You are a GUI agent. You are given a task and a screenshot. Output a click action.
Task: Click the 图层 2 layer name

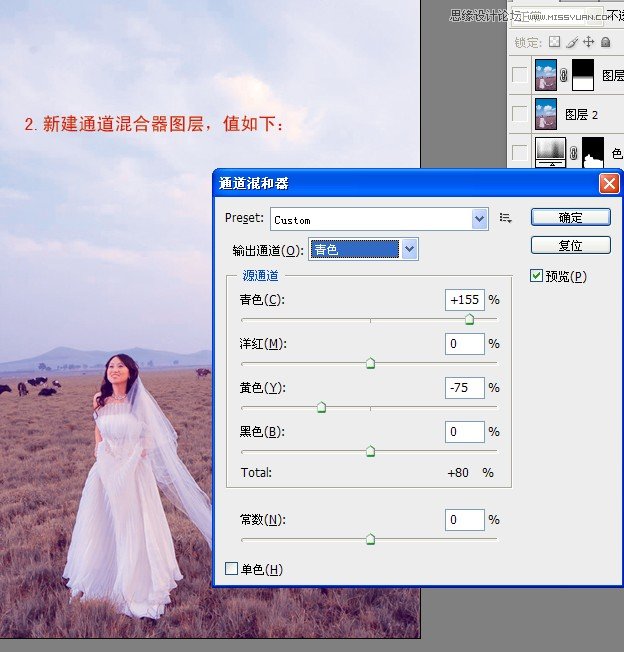[582, 114]
